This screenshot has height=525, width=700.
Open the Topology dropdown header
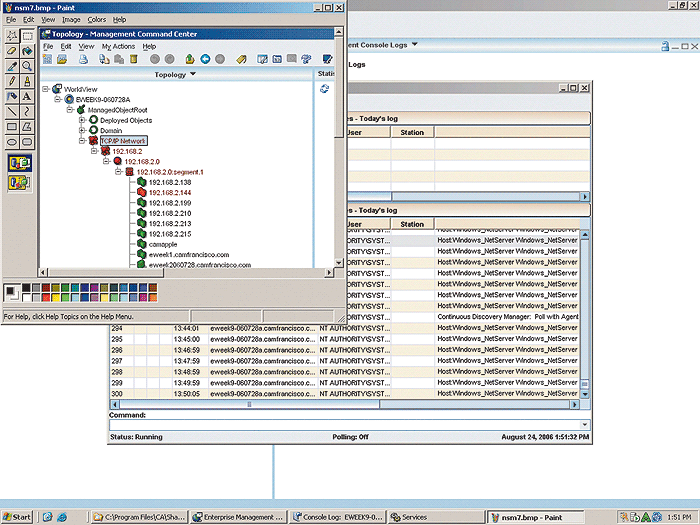(175, 75)
